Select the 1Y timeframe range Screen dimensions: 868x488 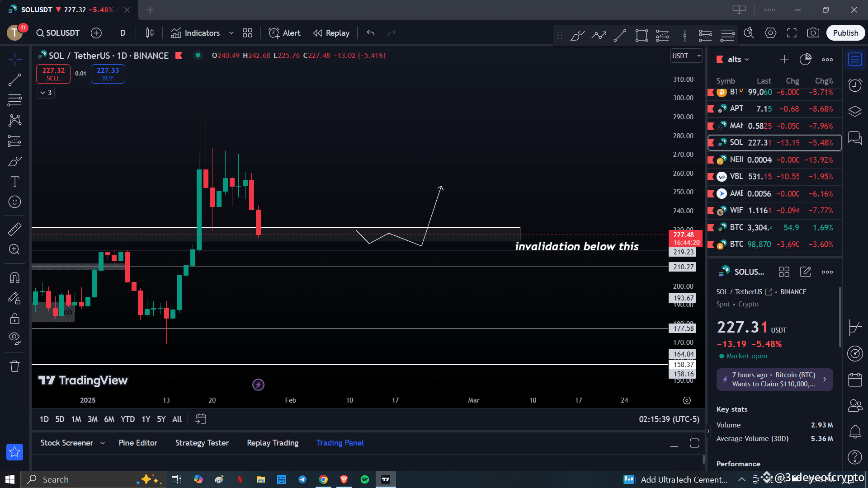(146, 419)
